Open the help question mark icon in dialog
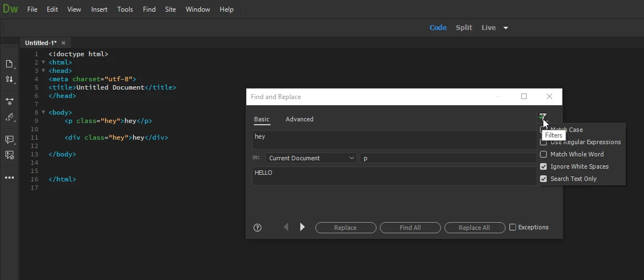Viewport: 644px width, 280px height. pyautogui.click(x=257, y=227)
